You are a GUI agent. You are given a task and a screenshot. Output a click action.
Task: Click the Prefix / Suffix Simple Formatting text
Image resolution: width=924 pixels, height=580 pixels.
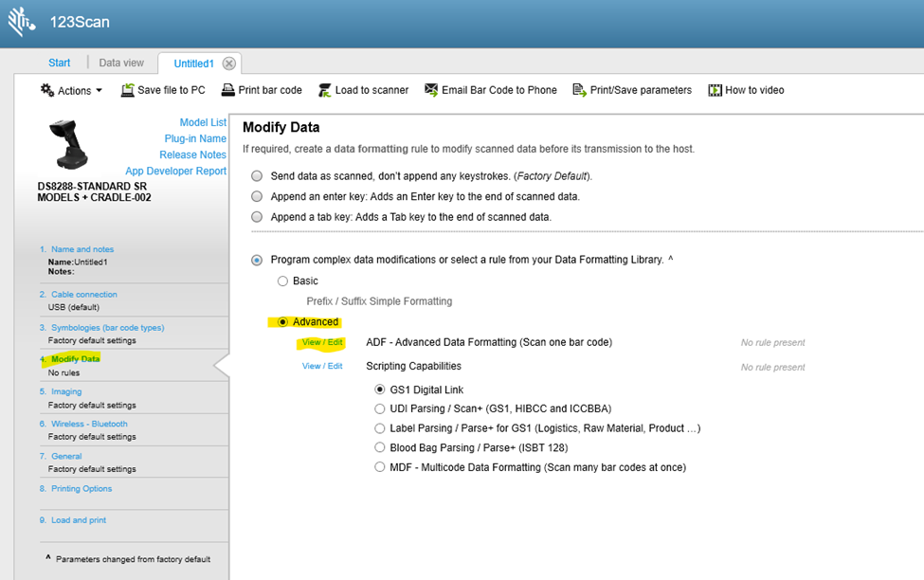[x=379, y=301]
